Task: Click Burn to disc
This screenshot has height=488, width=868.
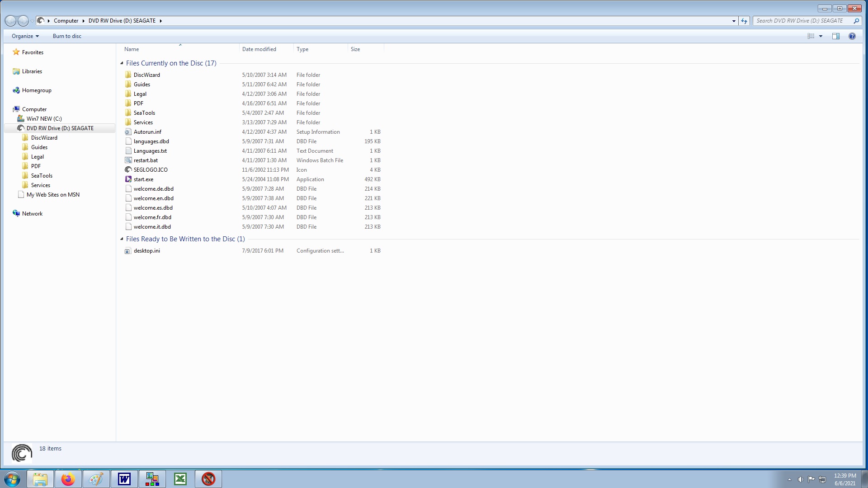Action: [x=67, y=36]
